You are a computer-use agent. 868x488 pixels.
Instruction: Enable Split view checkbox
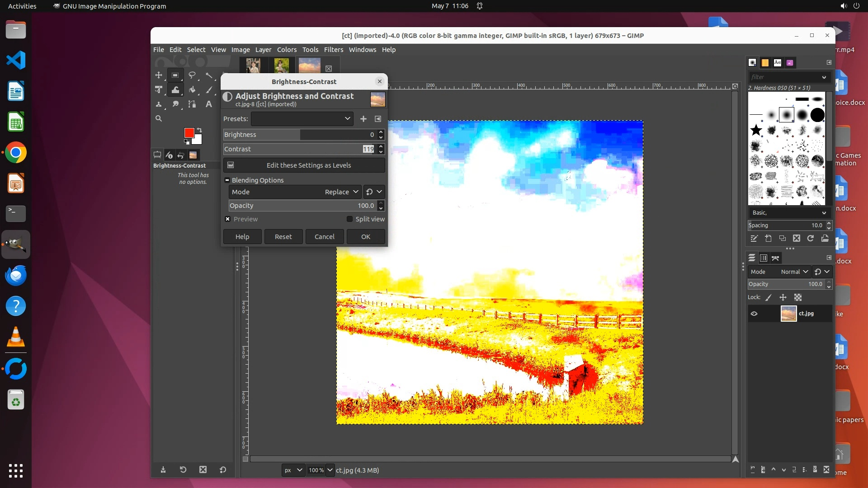(x=349, y=219)
